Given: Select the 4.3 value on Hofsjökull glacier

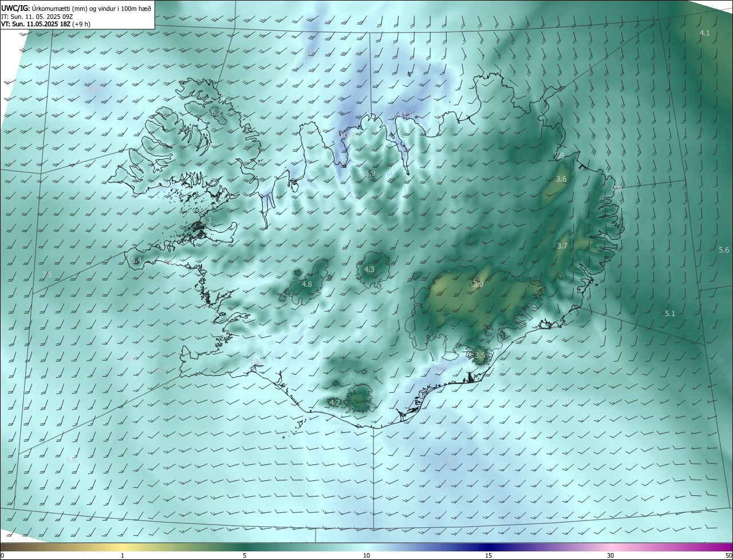Looking at the screenshot, I should click(369, 270).
